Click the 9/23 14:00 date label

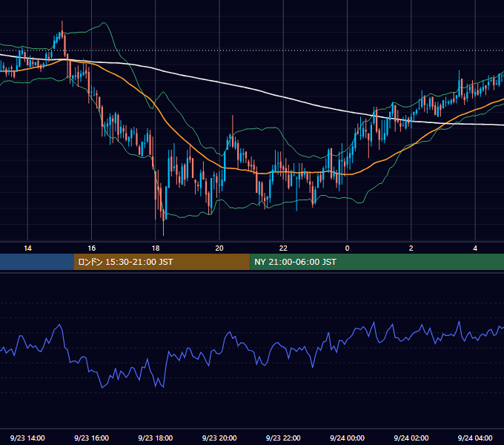click(27, 438)
